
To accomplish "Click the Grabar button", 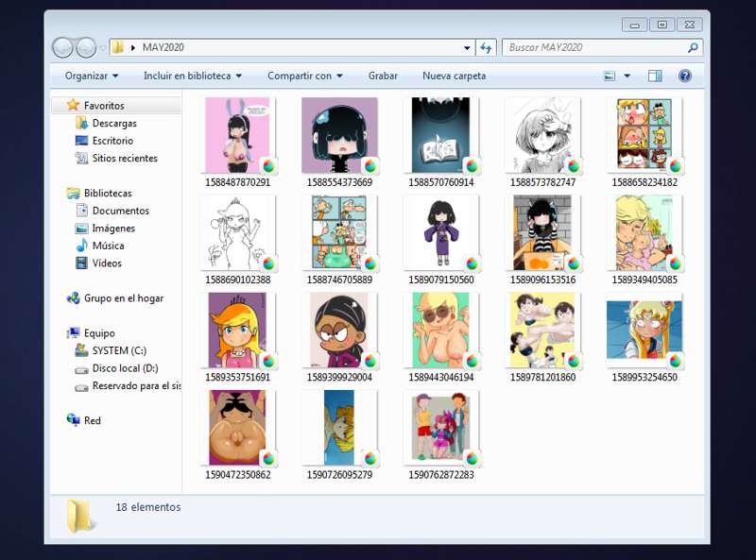I will pyautogui.click(x=383, y=76).
